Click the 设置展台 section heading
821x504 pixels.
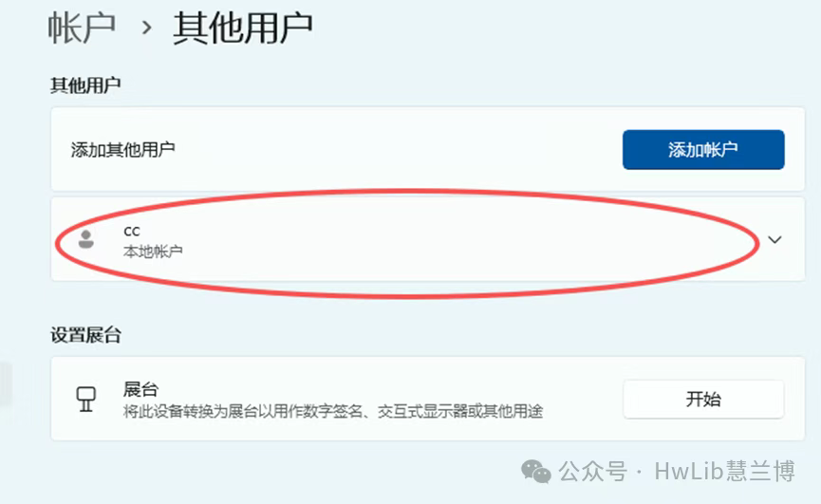[x=85, y=335]
